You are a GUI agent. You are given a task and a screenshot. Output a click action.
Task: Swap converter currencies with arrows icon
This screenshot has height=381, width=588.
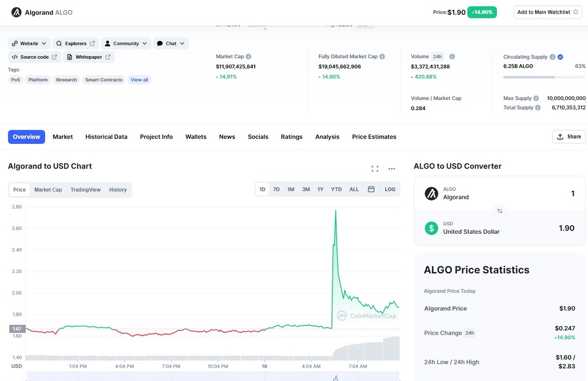click(x=499, y=211)
